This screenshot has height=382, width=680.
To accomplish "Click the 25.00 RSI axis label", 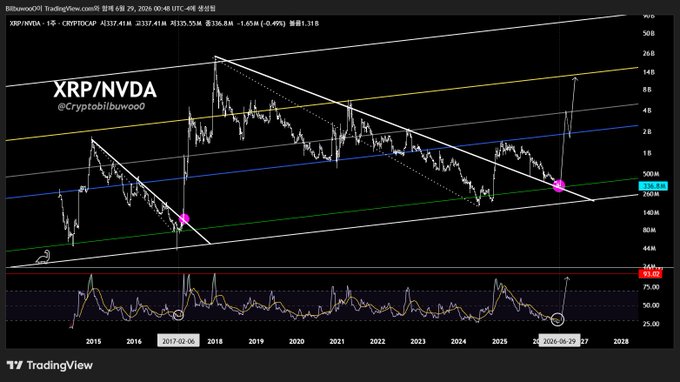I will coord(651,324).
